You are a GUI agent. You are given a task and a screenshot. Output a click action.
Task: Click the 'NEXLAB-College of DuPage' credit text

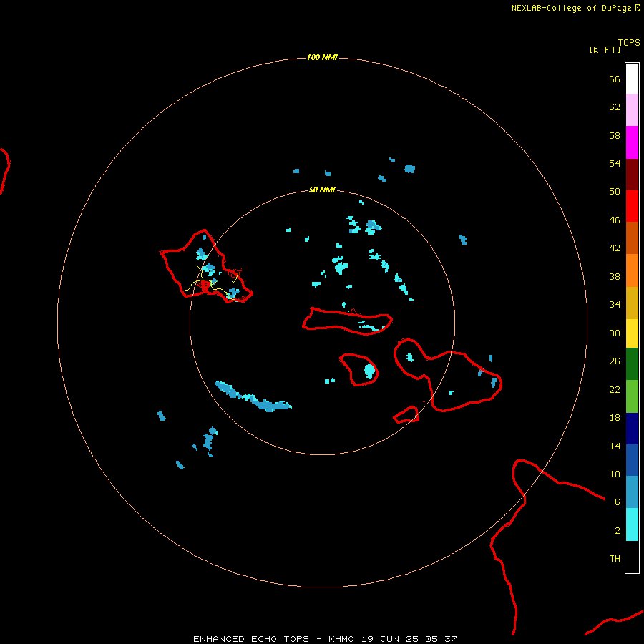pos(571,8)
